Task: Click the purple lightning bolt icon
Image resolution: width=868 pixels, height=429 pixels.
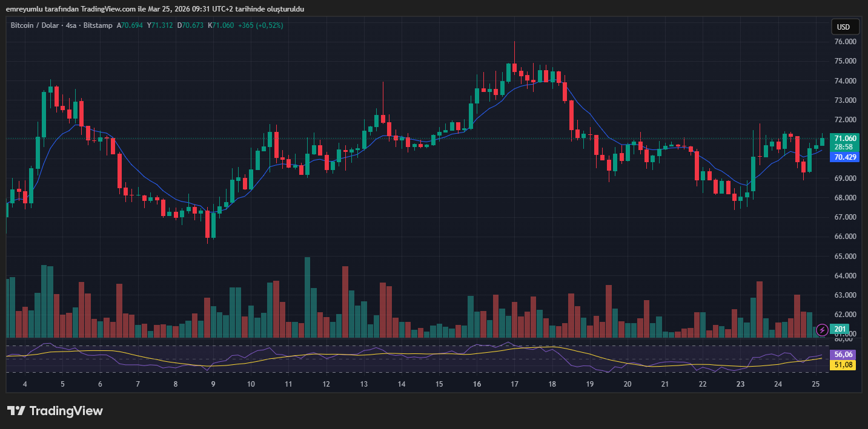Action: (822, 330)
